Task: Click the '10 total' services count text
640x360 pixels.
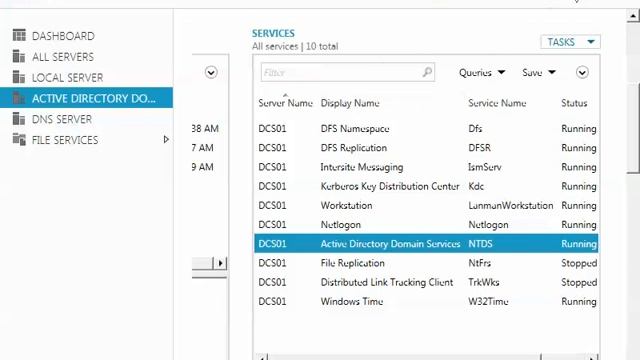Action: pyautogui.click(x=322, y=47)
